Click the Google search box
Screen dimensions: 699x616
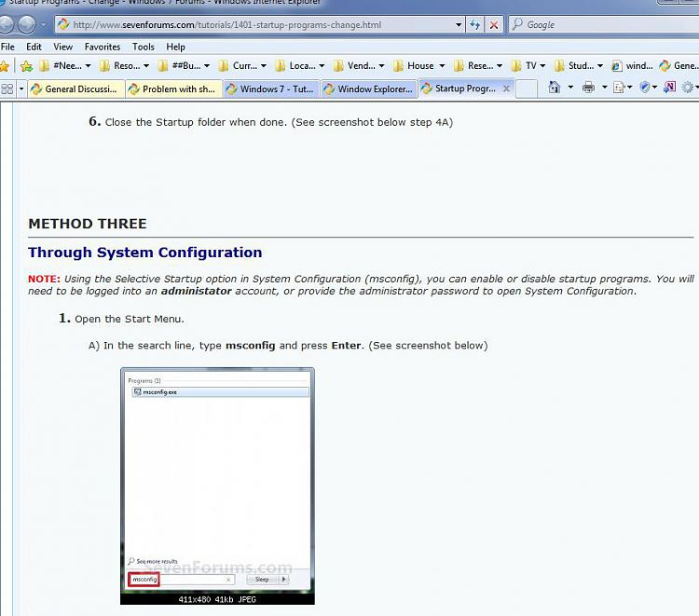pos(604,24)
